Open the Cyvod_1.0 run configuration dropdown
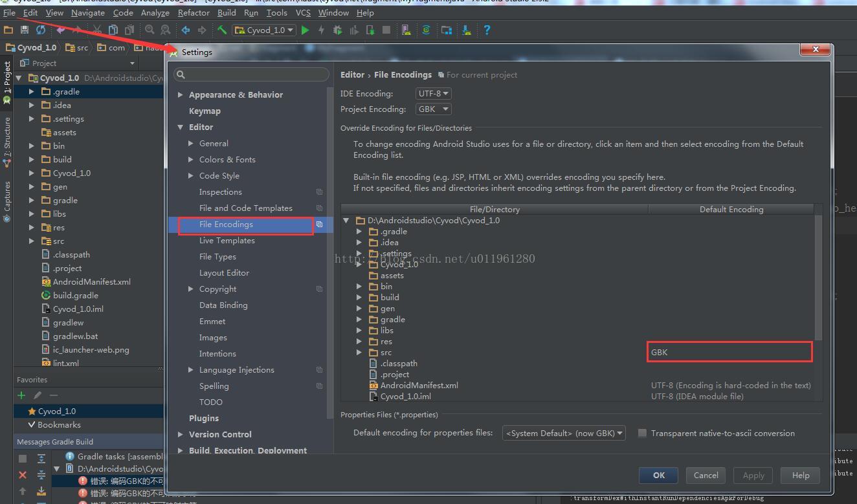 click(x=264, y=30)
